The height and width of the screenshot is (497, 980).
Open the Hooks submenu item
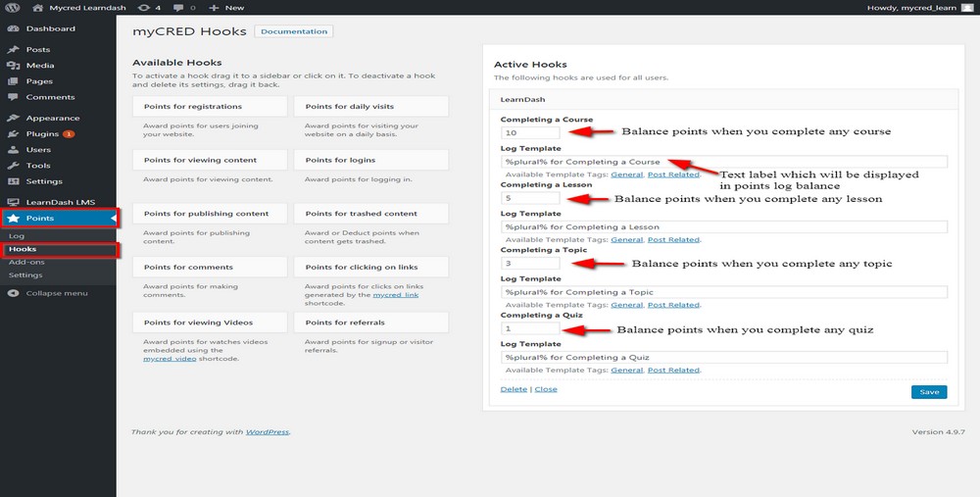[x=23, y=249]
